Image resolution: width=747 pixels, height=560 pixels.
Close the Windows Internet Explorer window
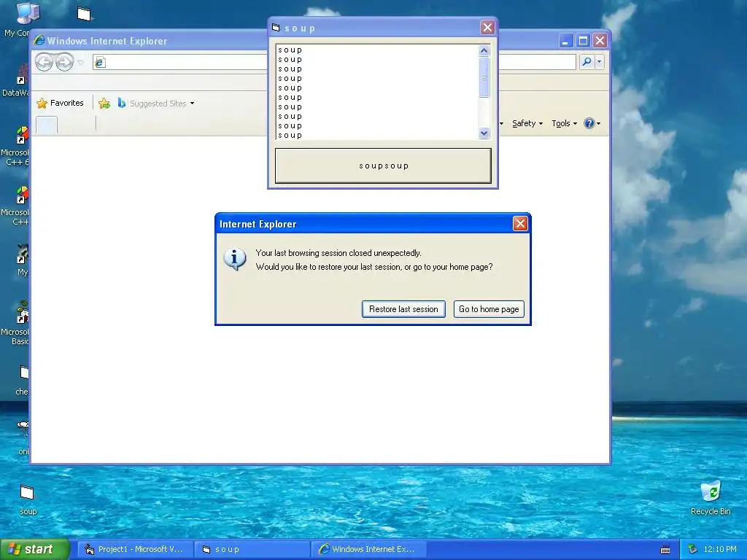600,41
